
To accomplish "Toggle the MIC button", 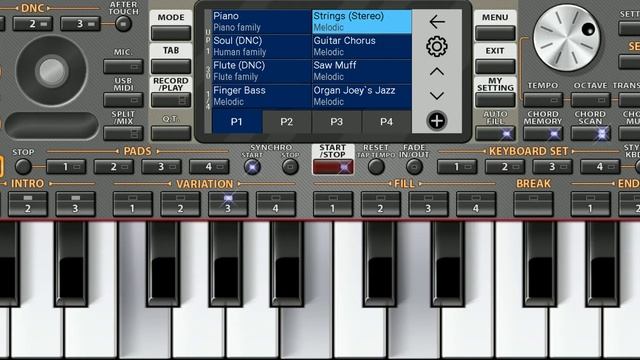I will [123, 66].
